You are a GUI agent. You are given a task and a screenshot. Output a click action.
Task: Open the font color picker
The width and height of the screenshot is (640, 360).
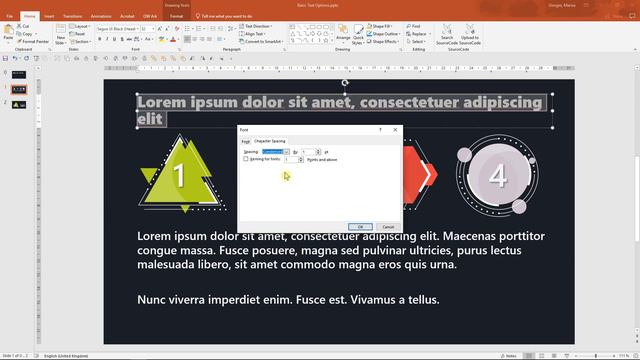pyautogui.click(x=174, y=40)
